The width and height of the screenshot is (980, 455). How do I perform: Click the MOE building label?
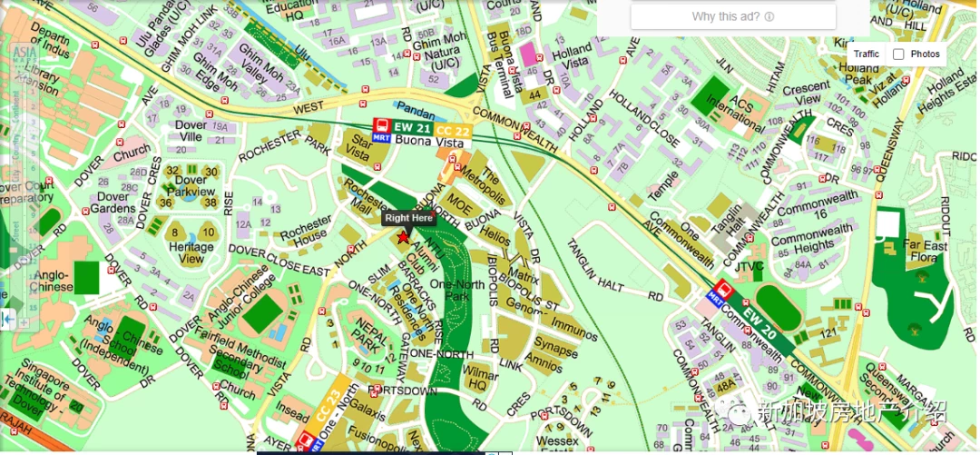coord(460,203)
